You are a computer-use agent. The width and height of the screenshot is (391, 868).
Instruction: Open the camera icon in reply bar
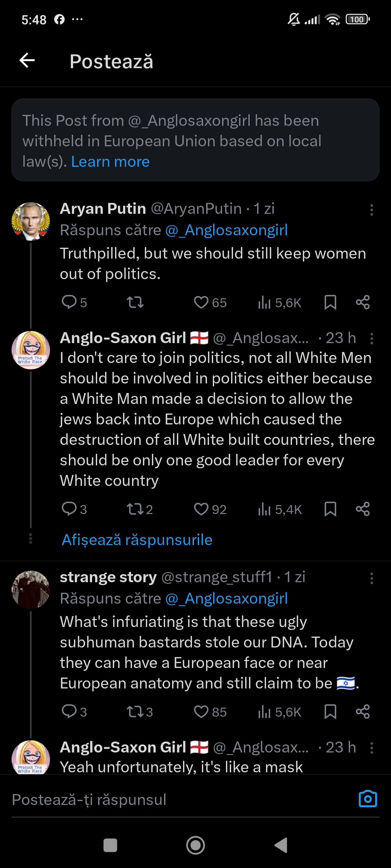coord(367,799)
